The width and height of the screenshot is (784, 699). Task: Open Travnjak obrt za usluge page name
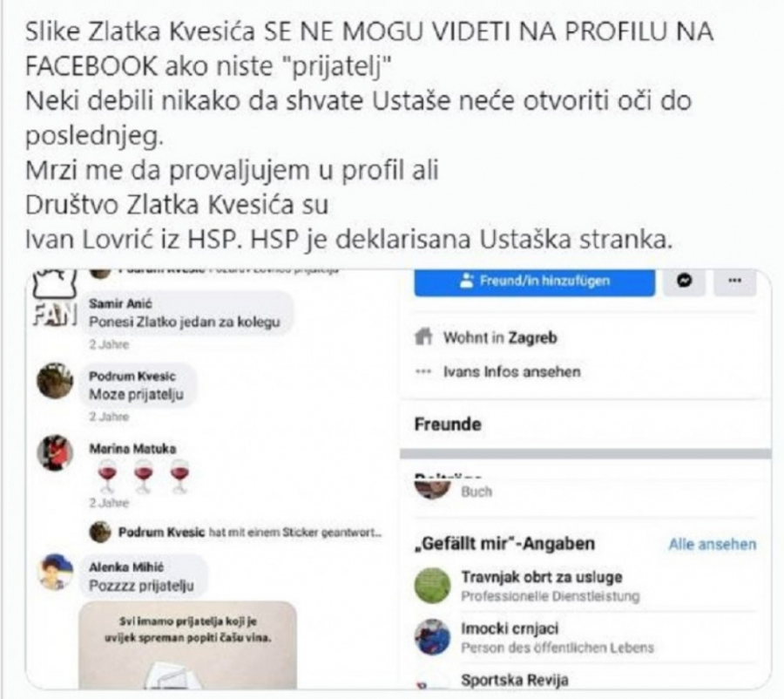[x=542, y=577]
